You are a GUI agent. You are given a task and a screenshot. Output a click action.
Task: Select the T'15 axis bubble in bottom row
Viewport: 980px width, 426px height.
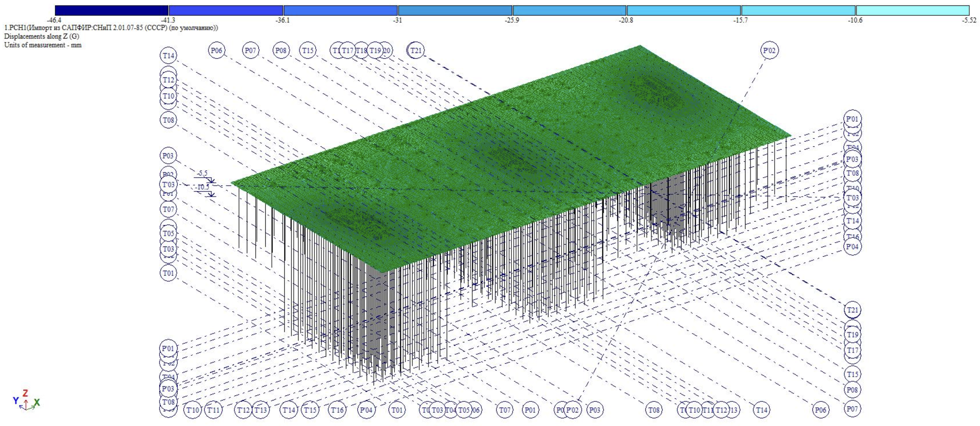(x=310, y=410)
